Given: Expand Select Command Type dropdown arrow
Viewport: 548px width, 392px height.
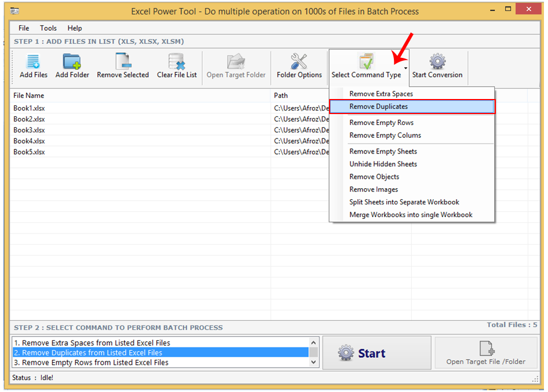Looking at the screenshot, I should click(405, 68).
